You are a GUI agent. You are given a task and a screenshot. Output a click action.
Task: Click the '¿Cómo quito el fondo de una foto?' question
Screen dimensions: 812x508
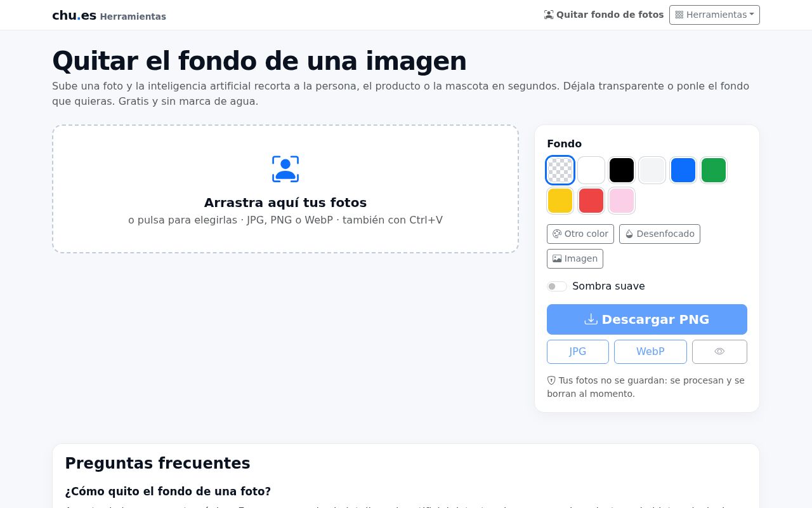point(168,491)
